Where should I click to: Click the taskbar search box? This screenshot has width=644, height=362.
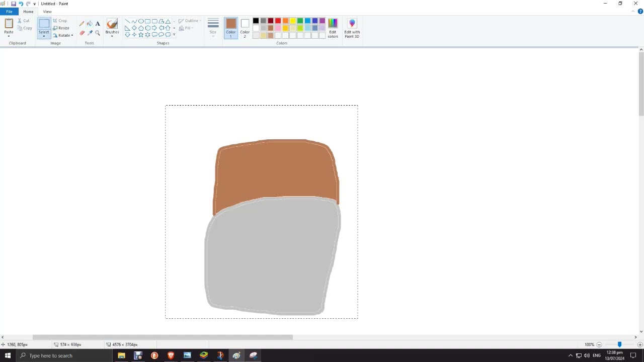click(x=64, y=355)
